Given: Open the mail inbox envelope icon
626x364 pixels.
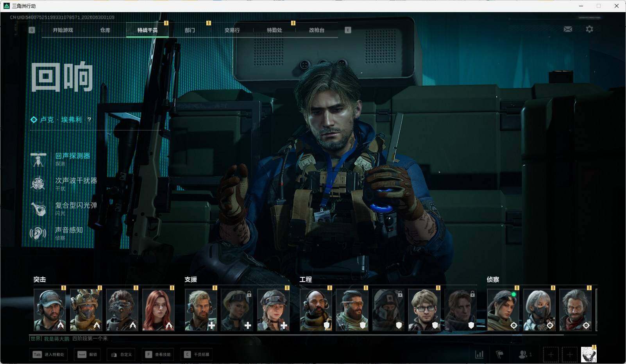Looking at the screenshot, I should point(568,29).
